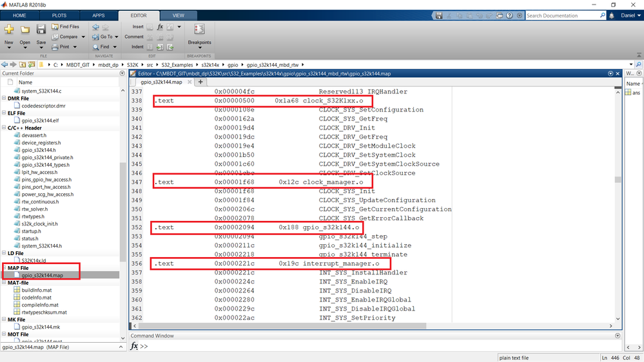The image size is (644, 362).
Task: Click the Open folder icon
Action: point(25,30)
